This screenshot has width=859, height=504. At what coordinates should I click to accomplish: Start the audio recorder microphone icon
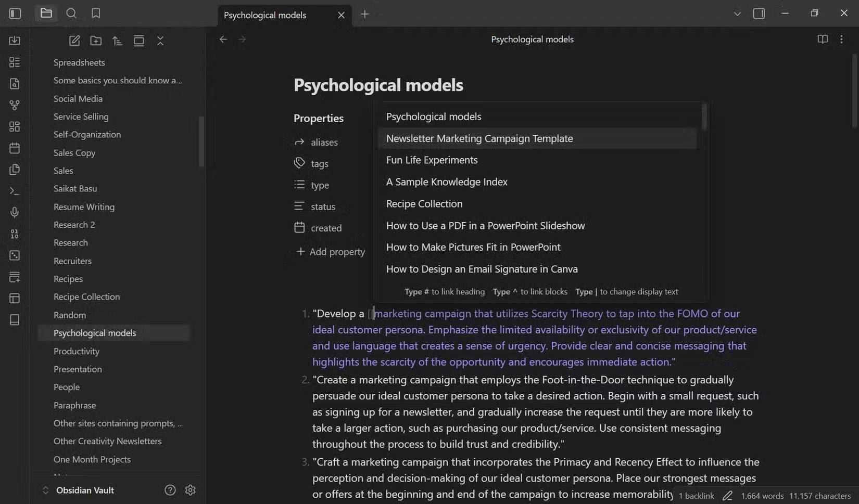click(x=15, y=212)
